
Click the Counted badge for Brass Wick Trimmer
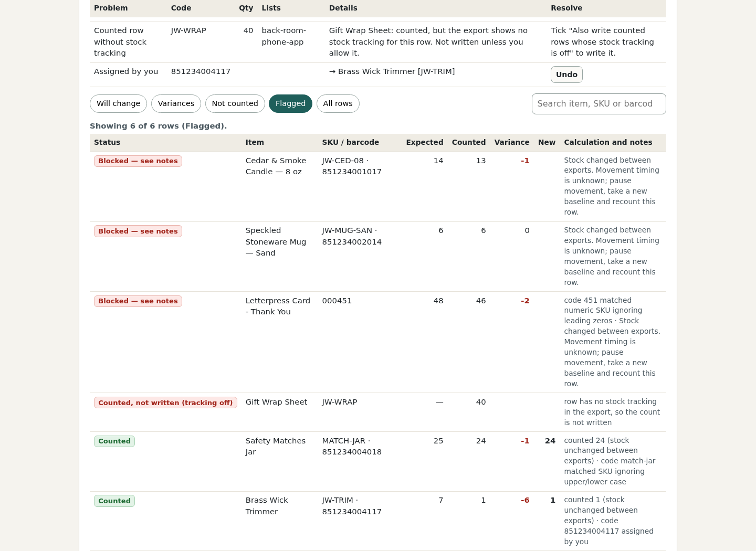pyautogui.click(x=114, y=501)
